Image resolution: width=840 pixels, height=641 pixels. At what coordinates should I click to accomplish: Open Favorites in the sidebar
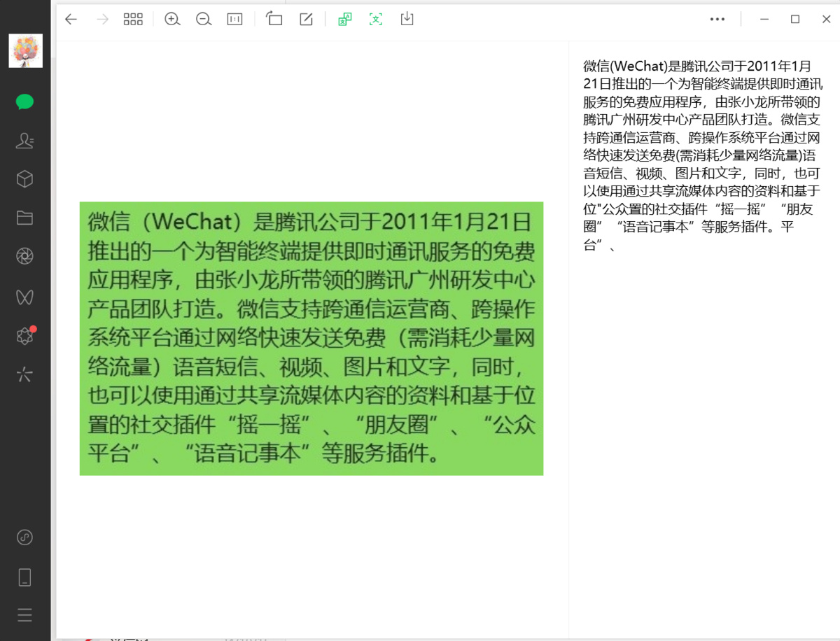point(25,179)
